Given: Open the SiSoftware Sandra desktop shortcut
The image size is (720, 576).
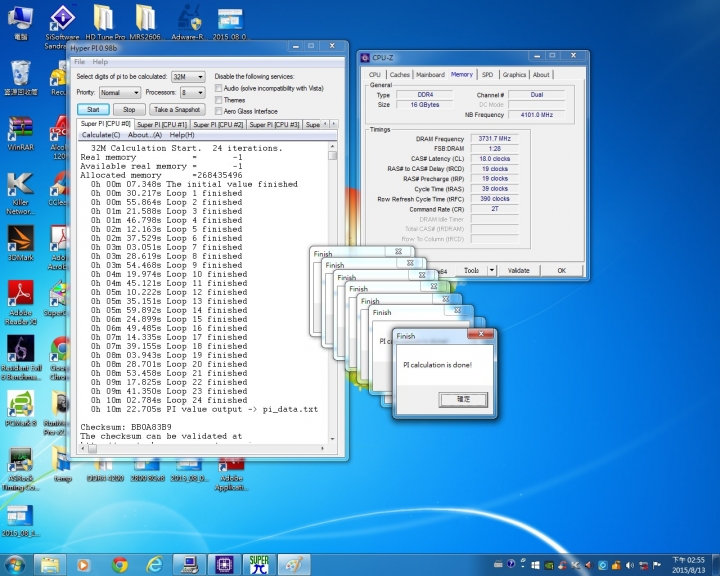Looking at the screenshot, I should tap(62, 26).
